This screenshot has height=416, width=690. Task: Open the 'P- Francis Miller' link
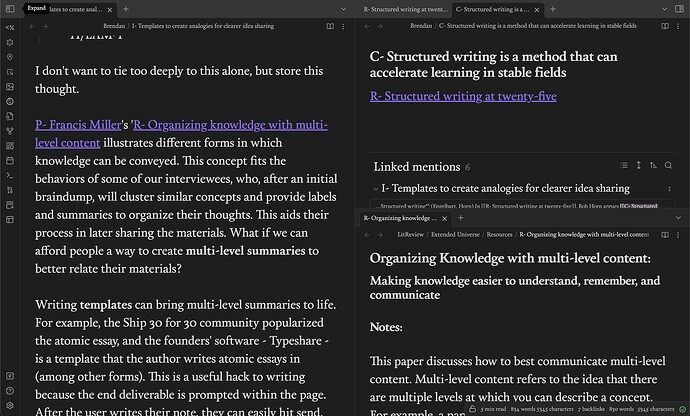tap(78, 125)
